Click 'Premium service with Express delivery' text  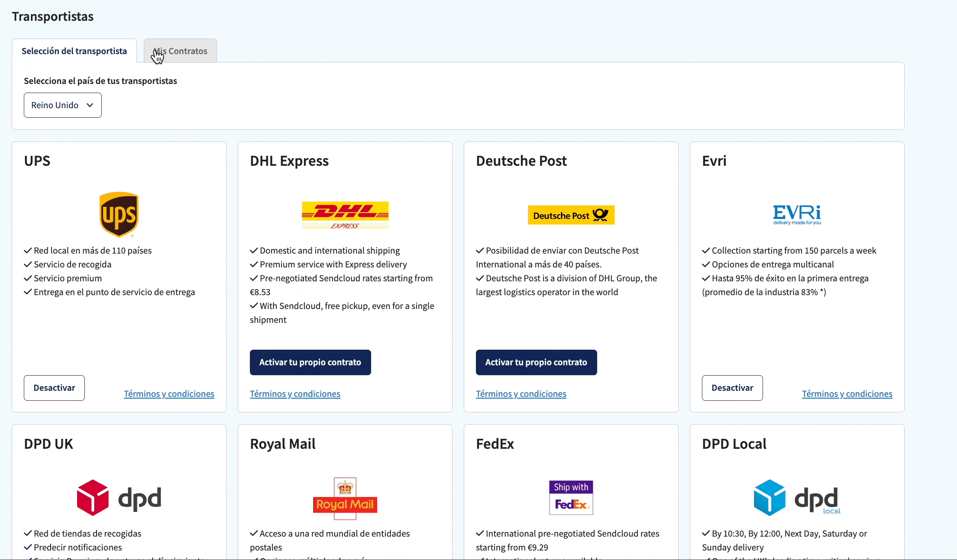tap(333, 264)
